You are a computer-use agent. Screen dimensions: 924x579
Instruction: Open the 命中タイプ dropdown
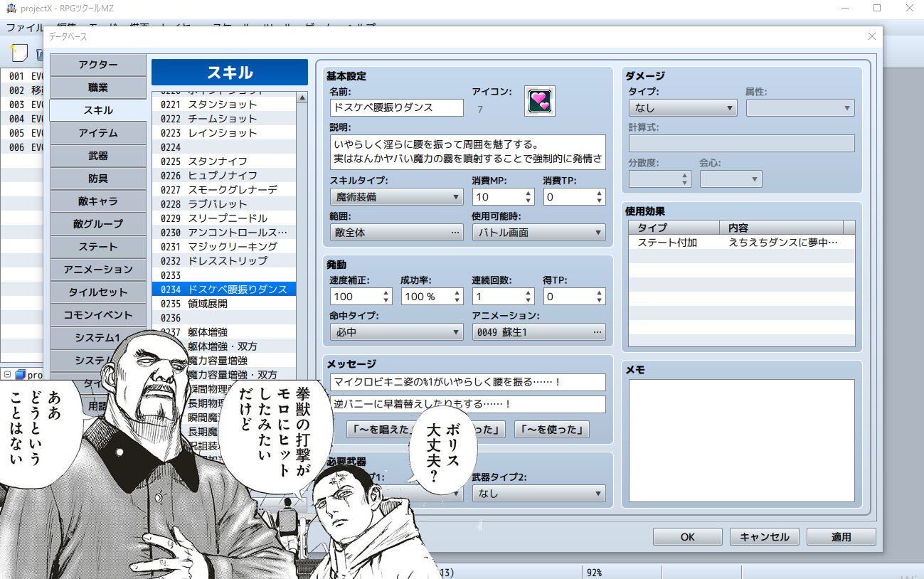point(396,332)
